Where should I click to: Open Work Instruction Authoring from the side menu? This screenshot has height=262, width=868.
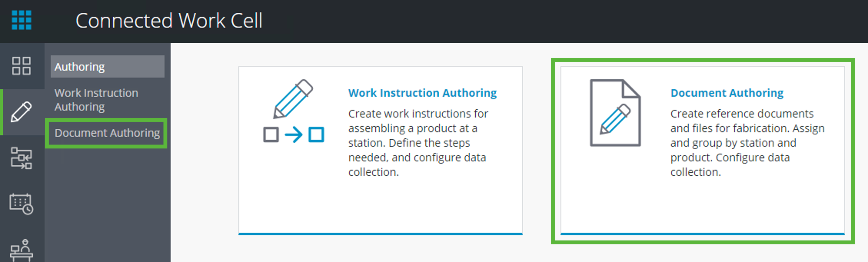point(96,100)
